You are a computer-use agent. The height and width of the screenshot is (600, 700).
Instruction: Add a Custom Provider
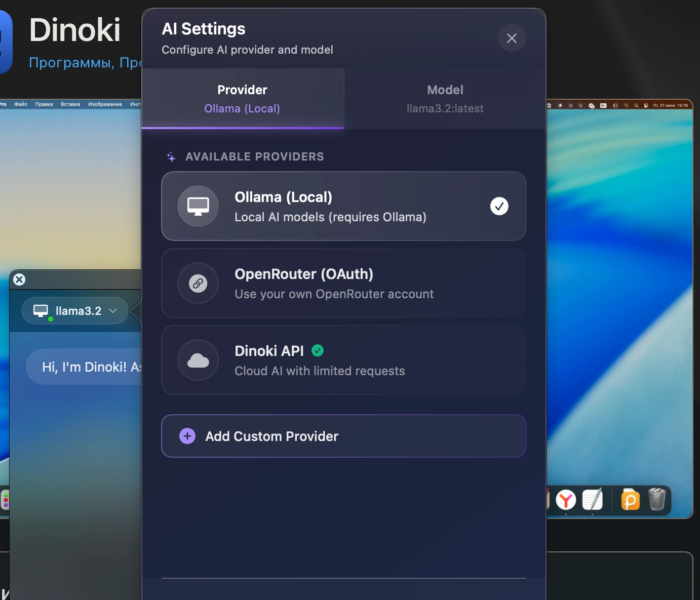344,436
